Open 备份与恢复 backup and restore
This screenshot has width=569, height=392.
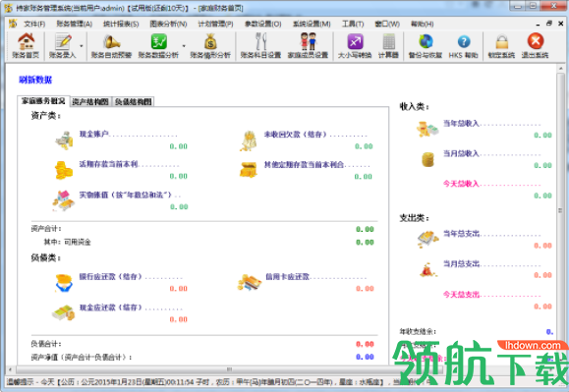coord(426,46)
